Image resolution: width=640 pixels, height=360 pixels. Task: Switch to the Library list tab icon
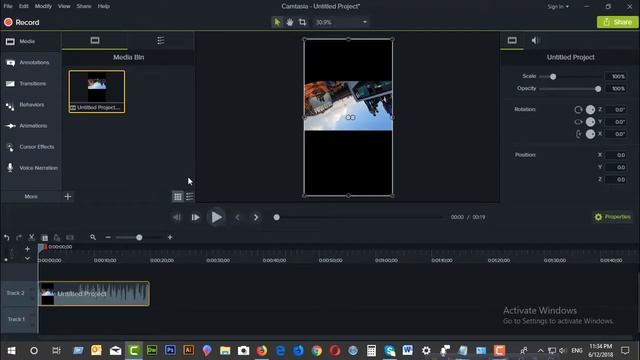click(161, 40)
